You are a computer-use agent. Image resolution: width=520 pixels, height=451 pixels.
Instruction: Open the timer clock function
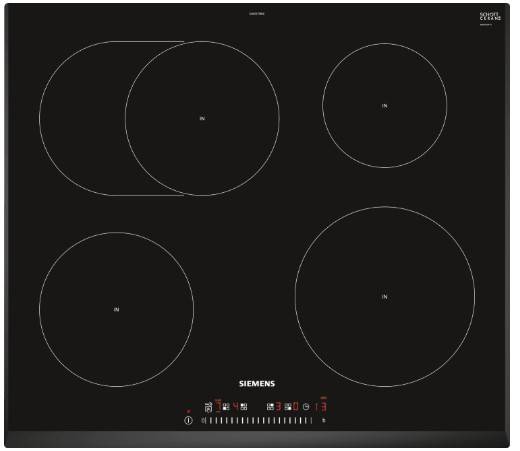pyautogui.click(x=306, y=407)
